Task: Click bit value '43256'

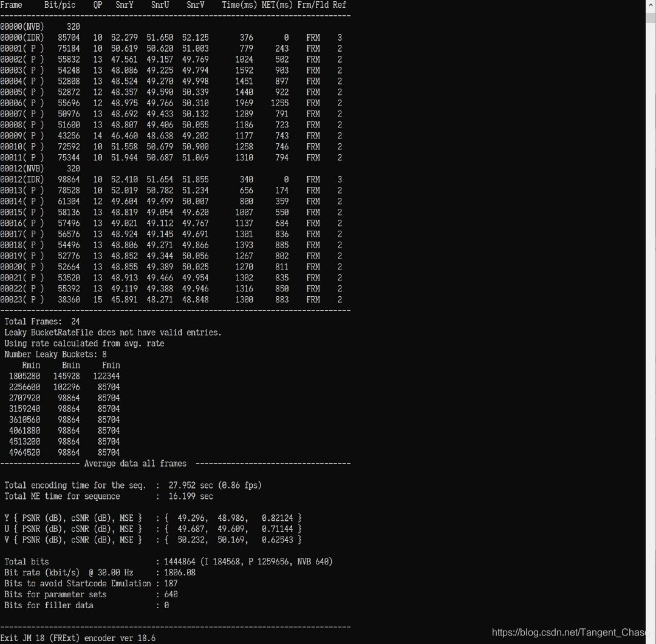Action: point(69,136)
